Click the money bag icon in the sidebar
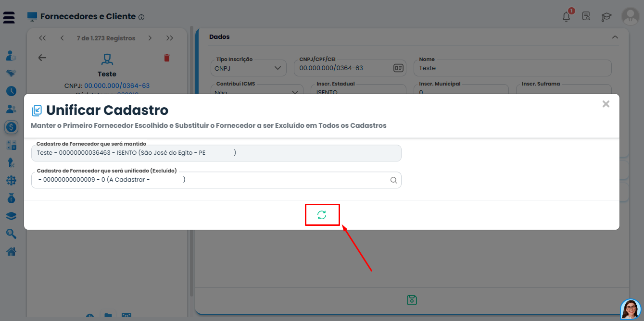The width and height of the screenshot is (644, 321). click(11, 198)
